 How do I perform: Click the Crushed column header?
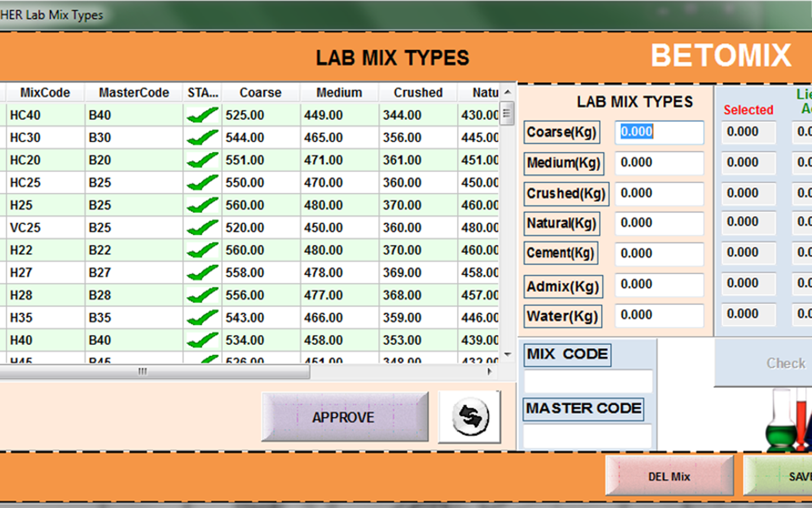(418, 93)
